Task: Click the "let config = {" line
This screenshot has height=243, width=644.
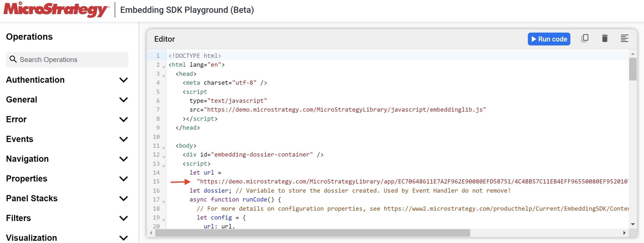Action: 221,217
